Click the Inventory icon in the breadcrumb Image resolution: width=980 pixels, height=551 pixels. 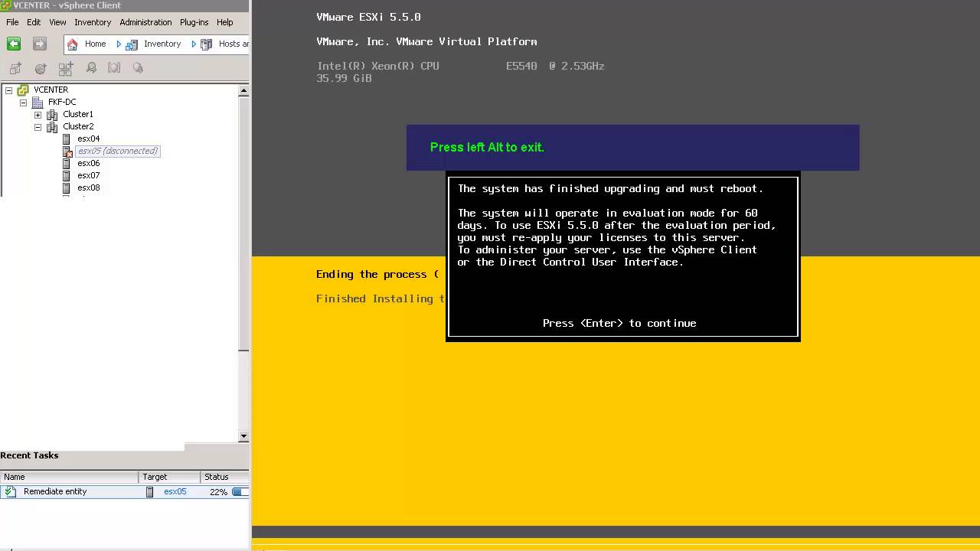point(132,44)
